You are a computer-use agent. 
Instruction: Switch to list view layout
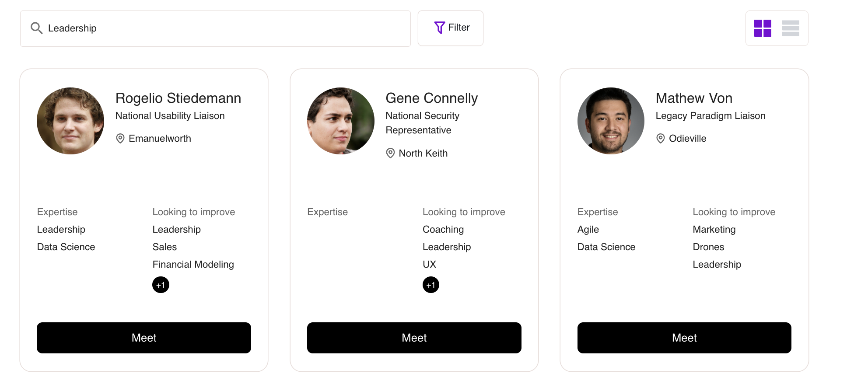791,28
